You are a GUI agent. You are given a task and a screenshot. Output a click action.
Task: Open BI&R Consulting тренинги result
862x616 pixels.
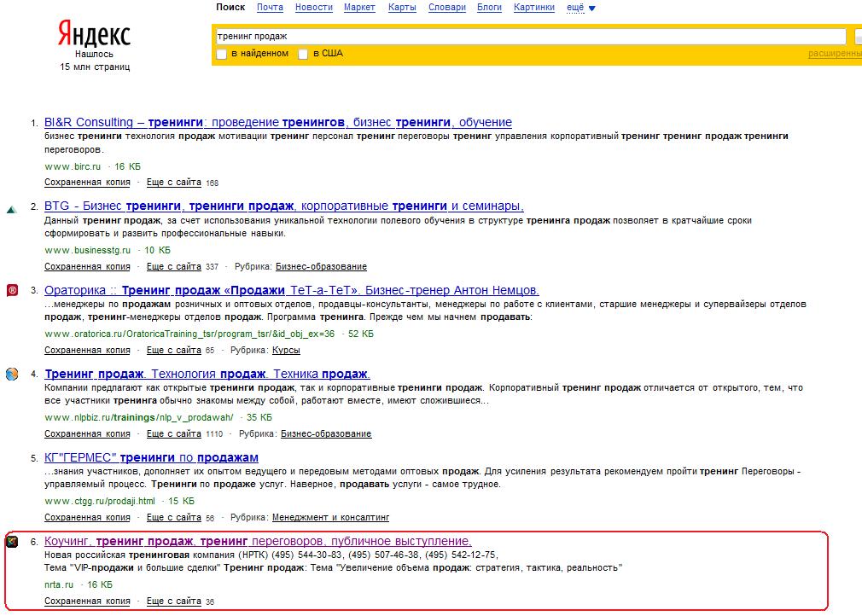click(278, 122)
